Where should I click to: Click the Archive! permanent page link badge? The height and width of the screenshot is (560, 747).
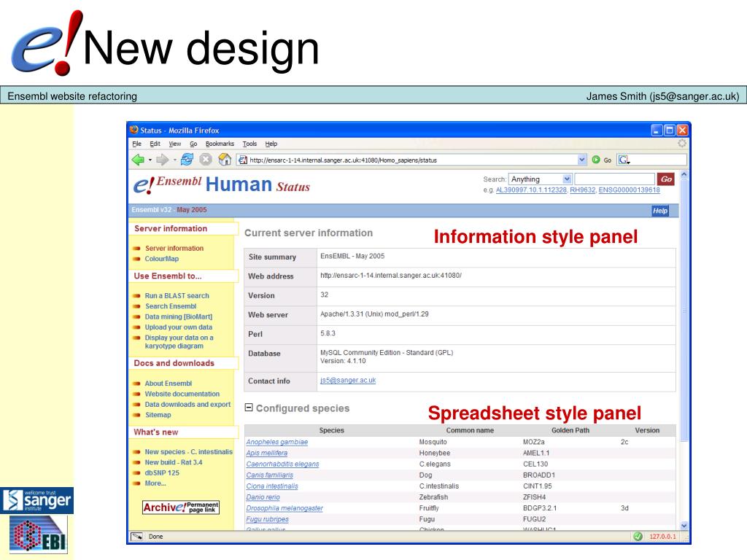(181, 507)
